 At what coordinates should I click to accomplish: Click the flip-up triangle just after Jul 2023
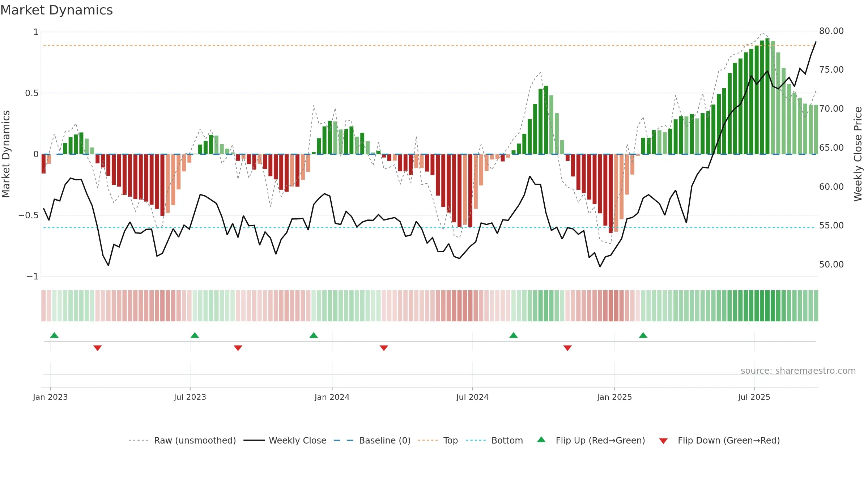click(x=195, y=335)
